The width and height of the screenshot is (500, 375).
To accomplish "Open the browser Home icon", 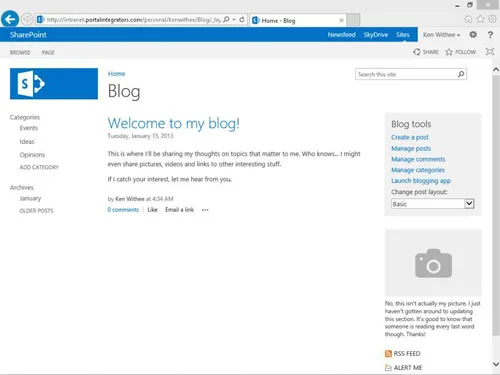I will (468, 19).
